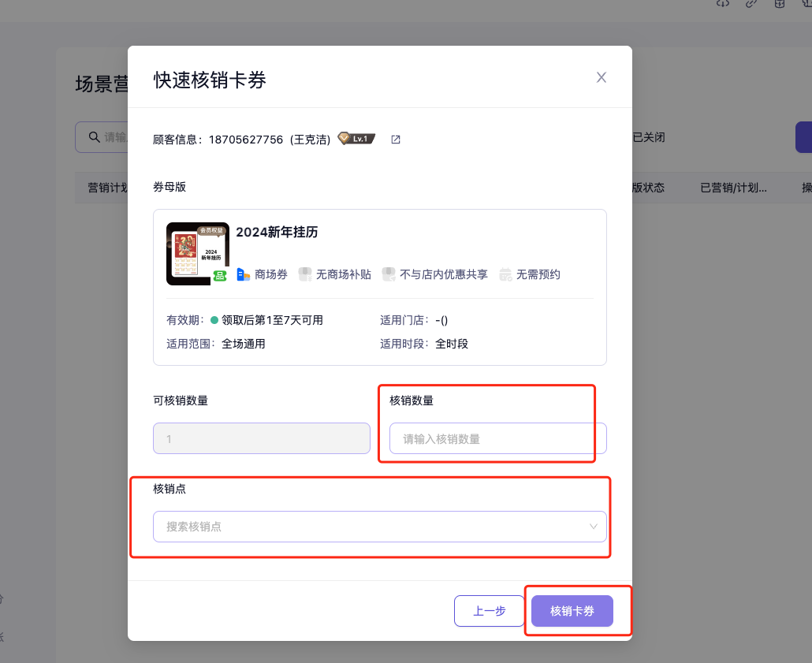Switch to the 已关闭 tab

click(x=649, y=137)
